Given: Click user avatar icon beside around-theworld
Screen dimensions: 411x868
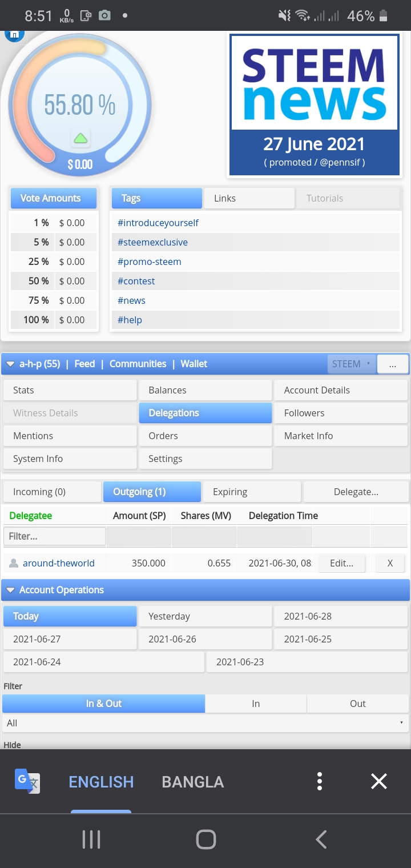Looking at the screenshot, I should (x=14, y=563).
